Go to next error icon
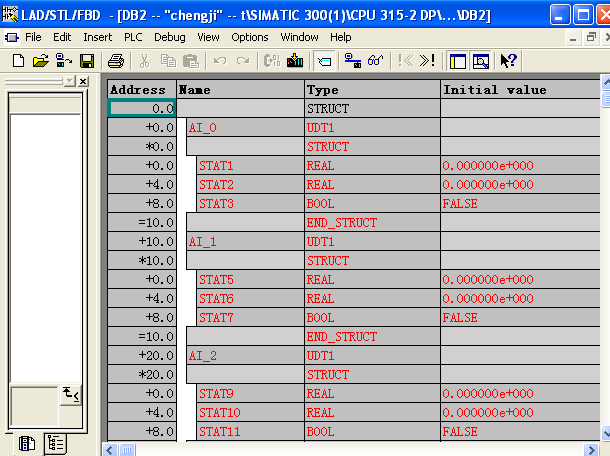This screenshot has height=456, width=610. tap(428, 61)
